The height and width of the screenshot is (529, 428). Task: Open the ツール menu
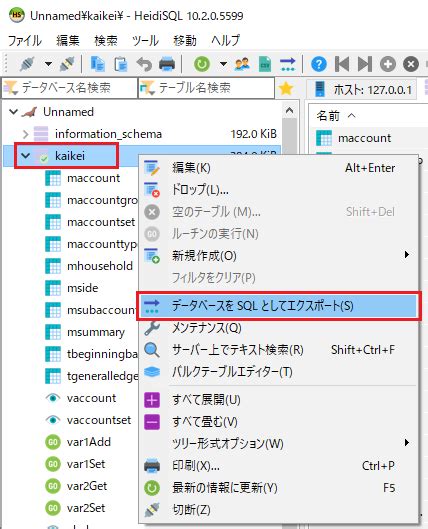coord(145,40)
